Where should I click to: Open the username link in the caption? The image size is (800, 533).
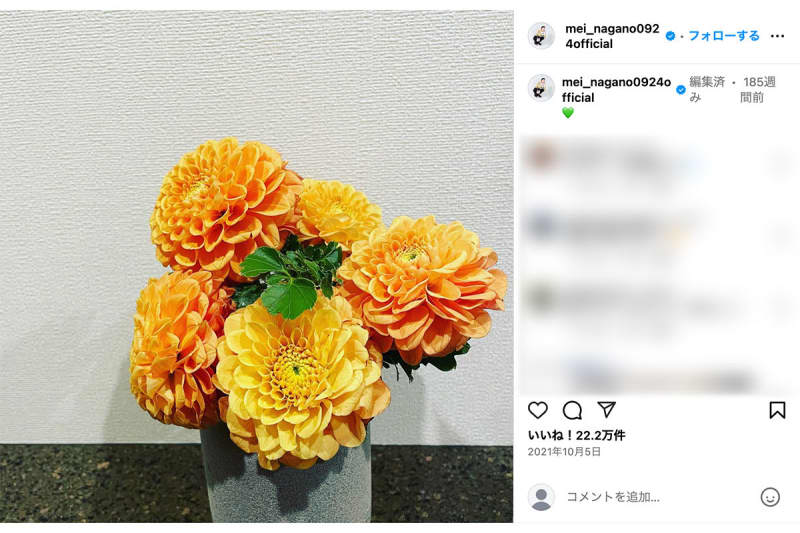click(616, 90)
